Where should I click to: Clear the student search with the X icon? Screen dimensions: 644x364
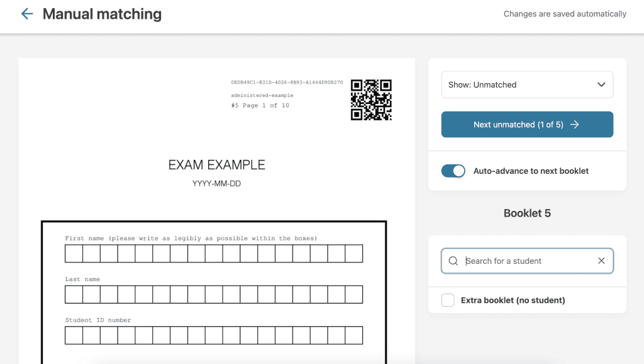pos(601,261)
